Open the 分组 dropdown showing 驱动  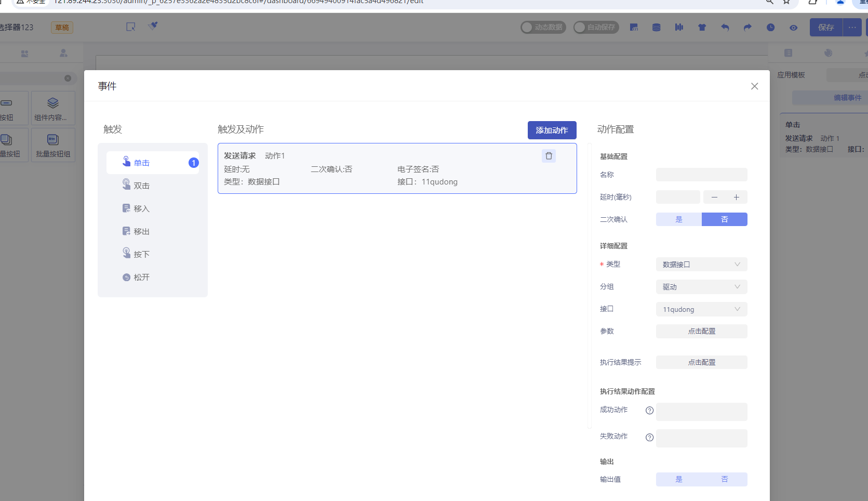702,287
